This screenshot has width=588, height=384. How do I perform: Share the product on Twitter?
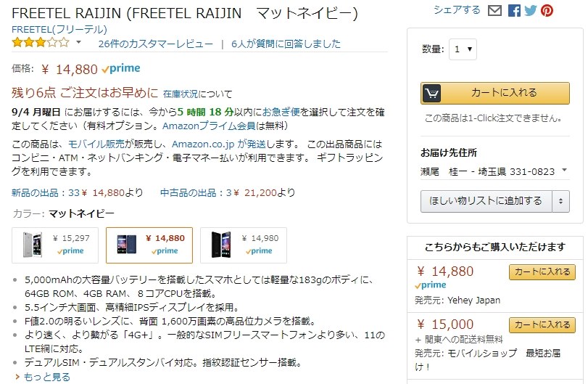(530, 11)
